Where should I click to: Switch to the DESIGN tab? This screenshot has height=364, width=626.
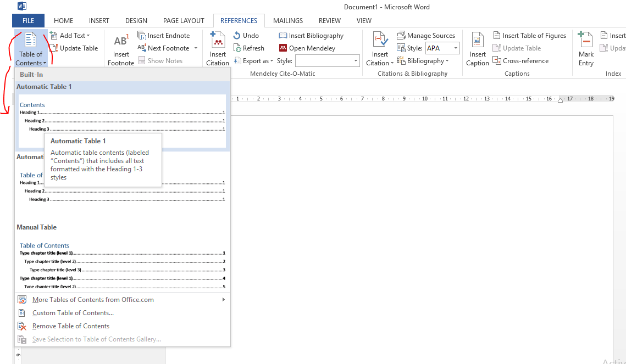click(x=136, y=21)
